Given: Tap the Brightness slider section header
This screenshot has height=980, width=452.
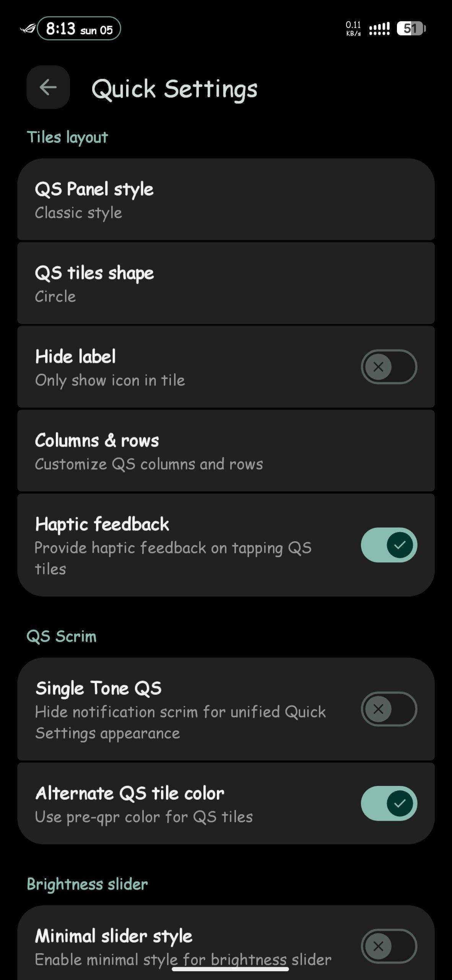Looking at the screenshot, I should point(87,884).
